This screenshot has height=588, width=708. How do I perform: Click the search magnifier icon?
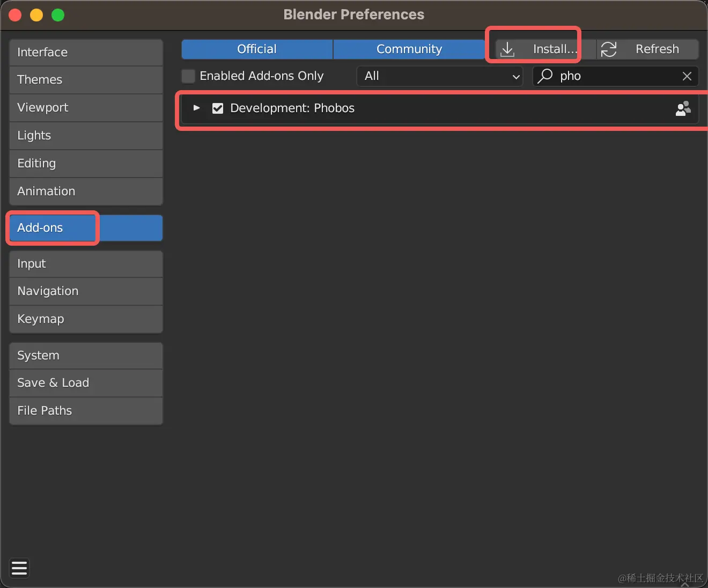544,76
